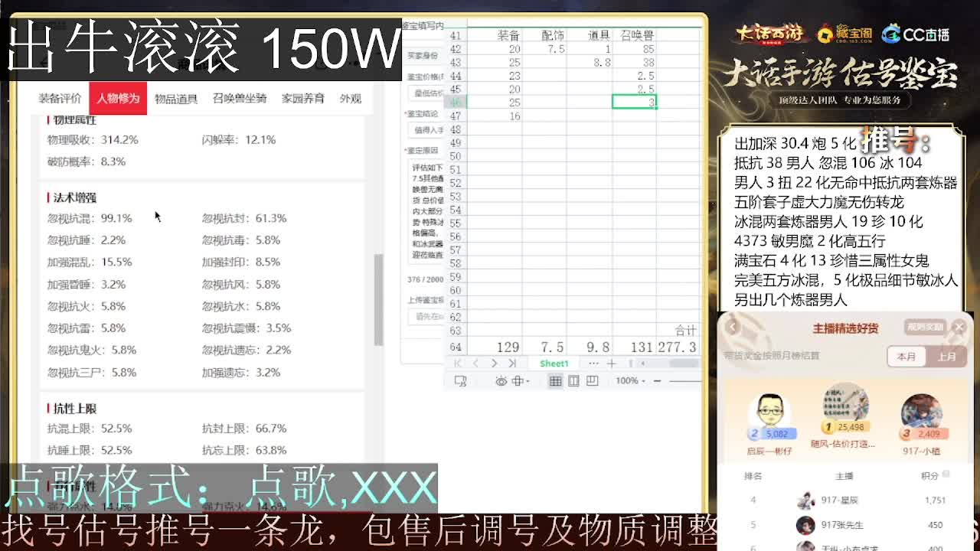Select the cell with value 85
980x551 pixels.
pyautogui.click(x=635, y=48)
